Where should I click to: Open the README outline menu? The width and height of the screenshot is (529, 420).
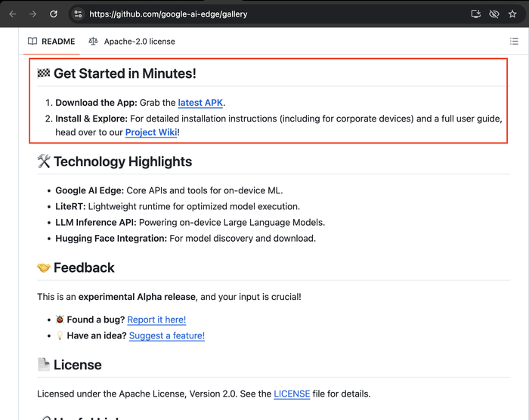click(514, 42)
